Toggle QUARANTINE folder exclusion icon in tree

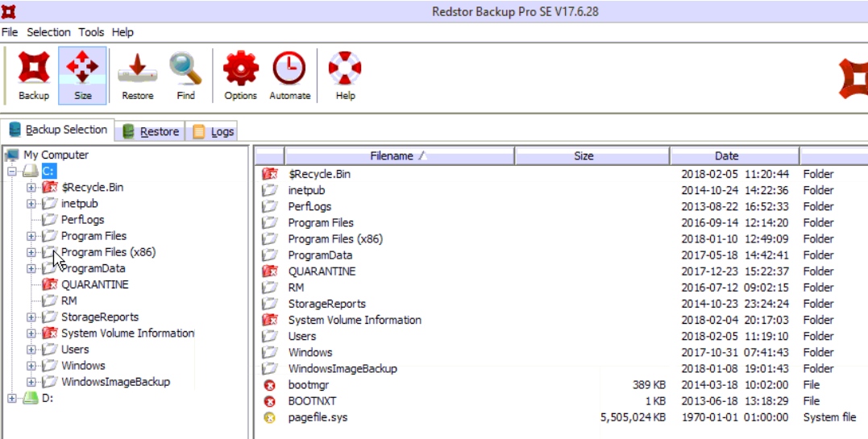[x=49, y=284]
